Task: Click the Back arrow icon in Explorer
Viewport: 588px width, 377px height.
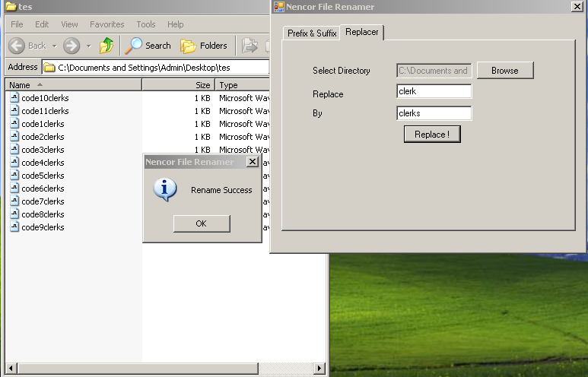Action: (17, 46)
